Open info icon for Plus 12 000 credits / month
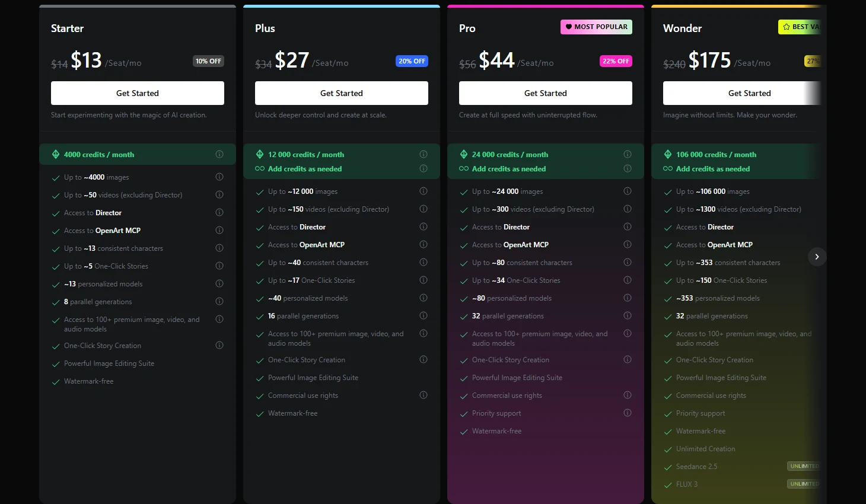Viewport: 866px width, 504px height. point(424,154)
